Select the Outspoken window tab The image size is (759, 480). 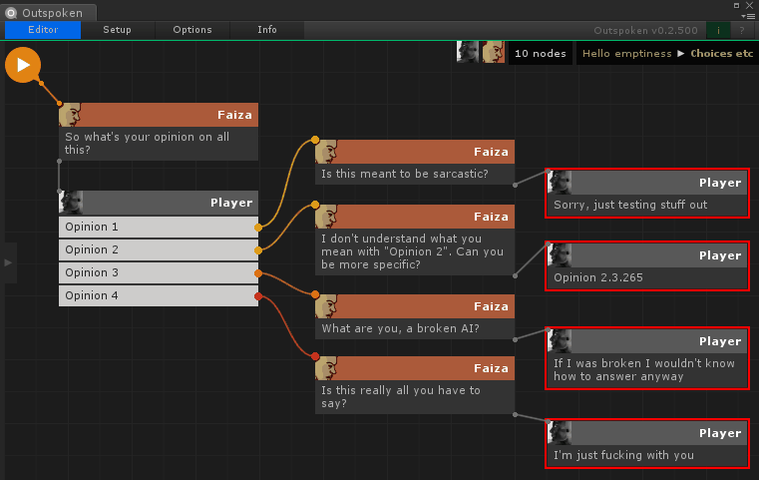pos(50,13)
